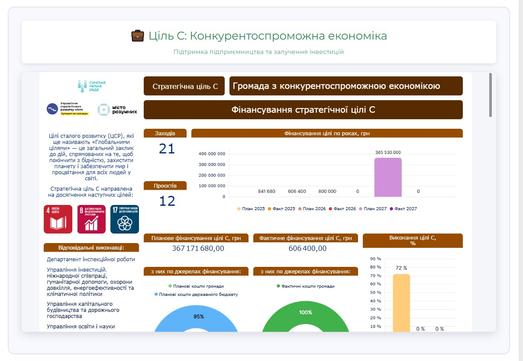This screenshot has height=361, width=523.
Task: Toggle the 'Факт 2027' legend entry
Action: tap(404, 209)
